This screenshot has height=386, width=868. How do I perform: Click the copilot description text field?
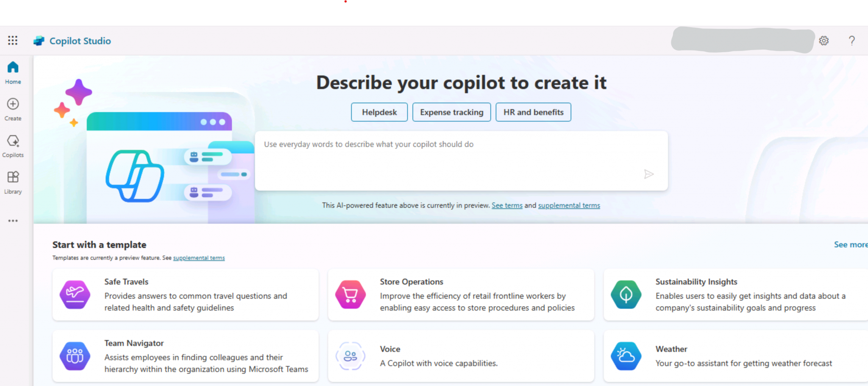click(461, 161)
